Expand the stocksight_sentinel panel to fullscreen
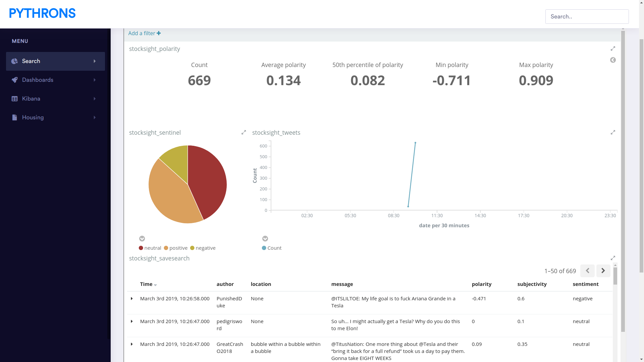The image size is (644, 362). click(244, 132)
